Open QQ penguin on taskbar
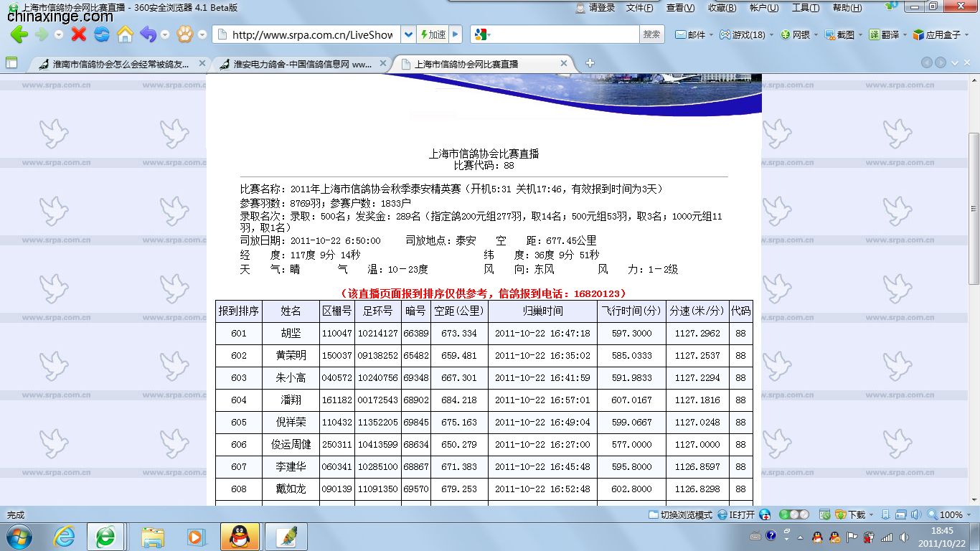This screenshot has height=551, width=980. (x=239, y=536)
